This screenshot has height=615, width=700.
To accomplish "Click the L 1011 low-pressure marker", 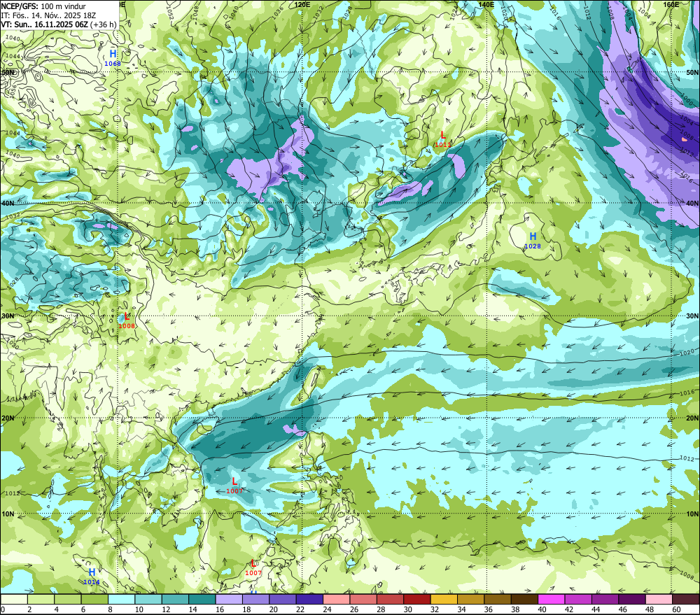I will [x=443, y=139].
